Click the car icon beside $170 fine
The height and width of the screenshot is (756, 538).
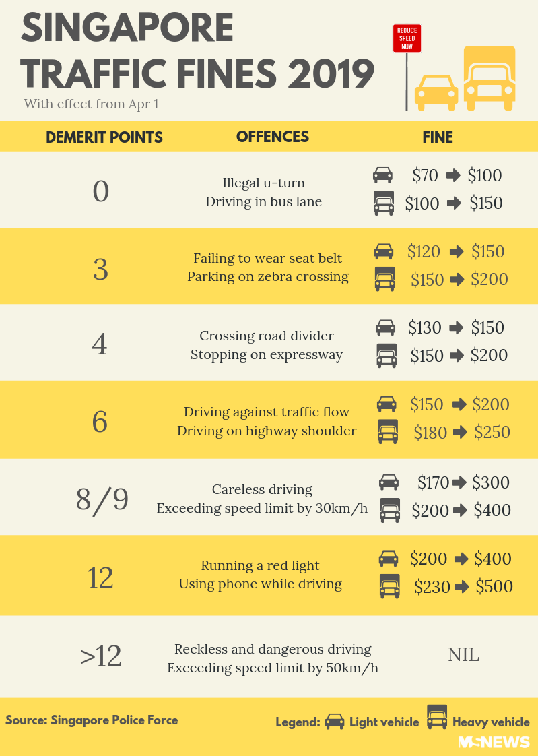(x=389, y=482)
